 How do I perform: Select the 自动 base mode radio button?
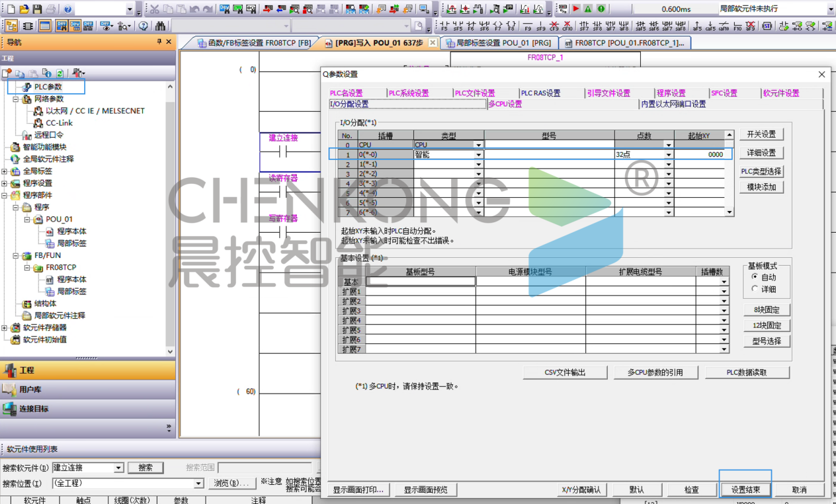(x=755, y=277)
